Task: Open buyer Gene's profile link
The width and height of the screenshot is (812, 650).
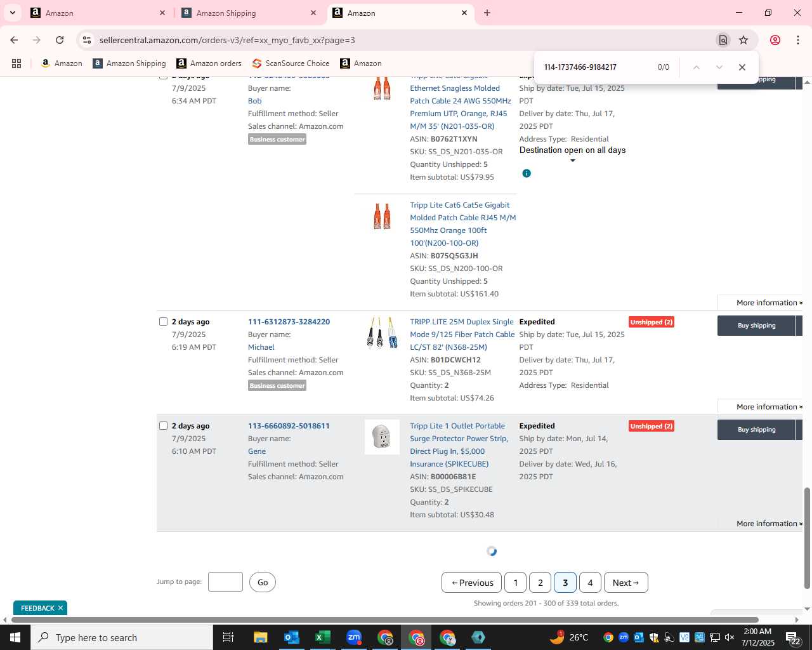Action: [257, 451]
